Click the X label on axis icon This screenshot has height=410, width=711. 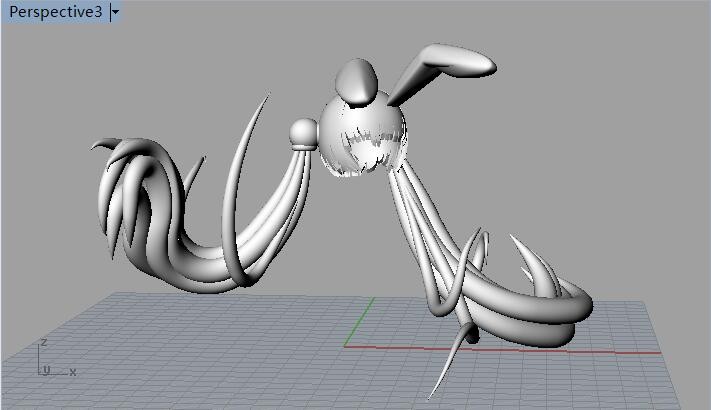pos(73,372)
